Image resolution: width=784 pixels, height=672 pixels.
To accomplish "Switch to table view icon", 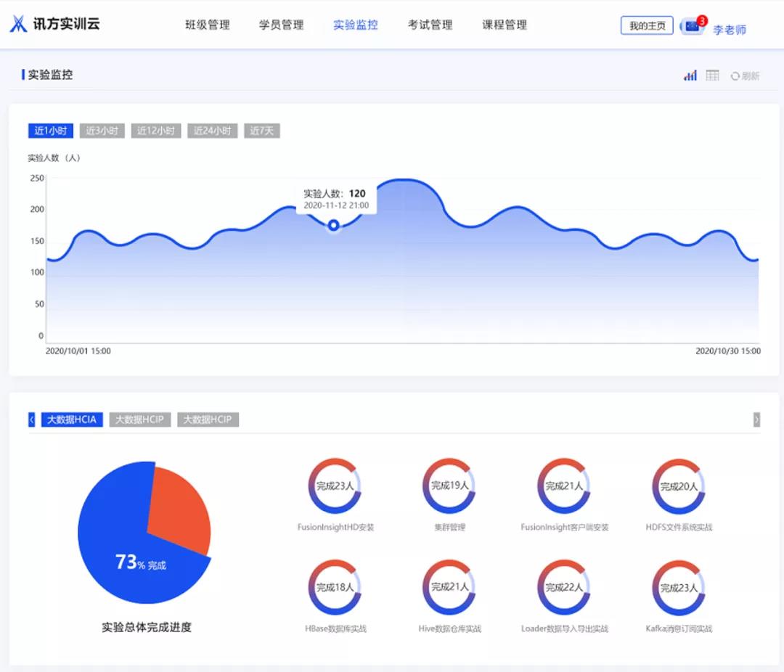I will pyautogui.click(x=711, y=75).
